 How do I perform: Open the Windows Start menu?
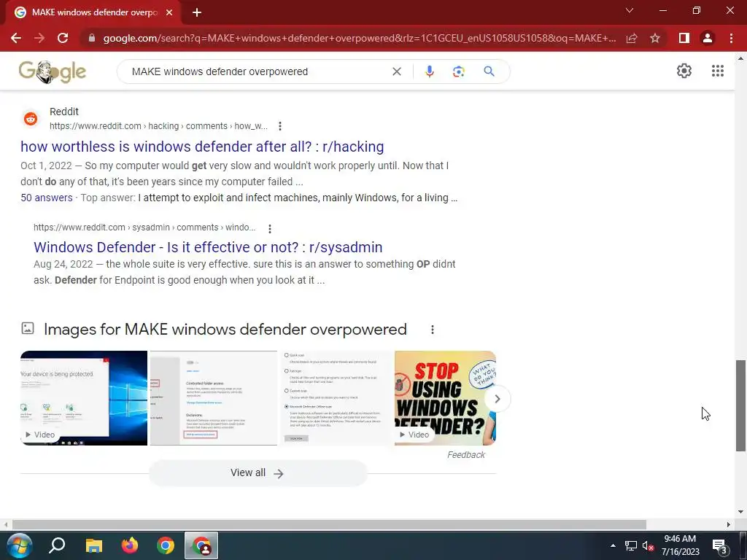(x=19, y=545)
